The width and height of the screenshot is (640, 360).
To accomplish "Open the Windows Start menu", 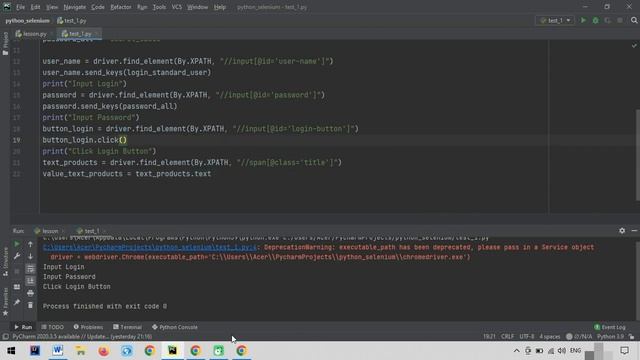I will click(11, 351).
